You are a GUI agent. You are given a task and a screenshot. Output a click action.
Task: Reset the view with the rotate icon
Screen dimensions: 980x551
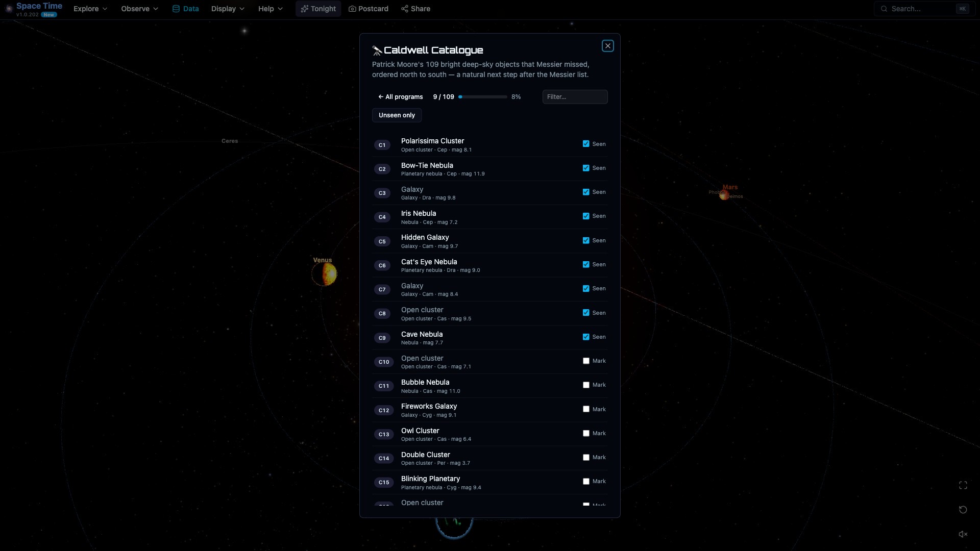(963, 510)
